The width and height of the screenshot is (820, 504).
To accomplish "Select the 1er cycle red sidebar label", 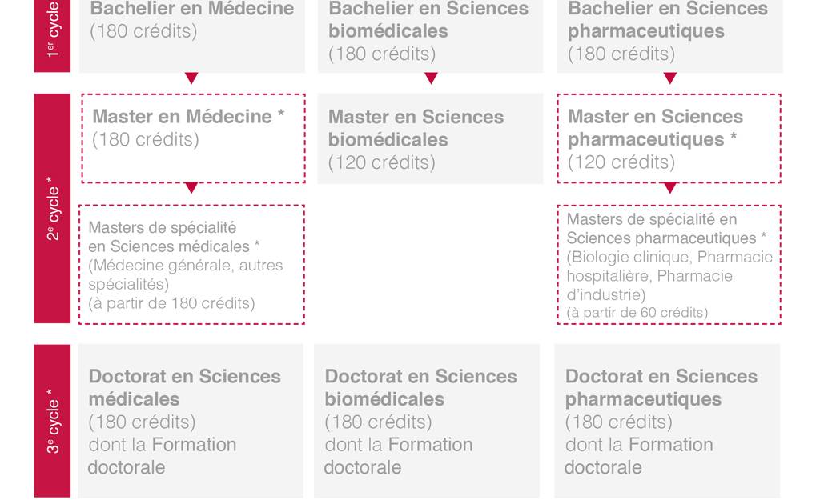I will [x=52, y=36].
